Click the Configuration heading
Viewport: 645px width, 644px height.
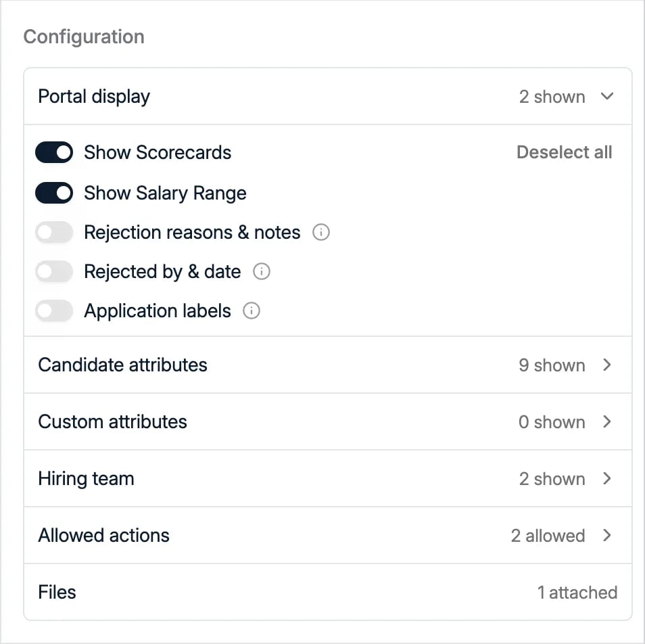tap(84, 37)
